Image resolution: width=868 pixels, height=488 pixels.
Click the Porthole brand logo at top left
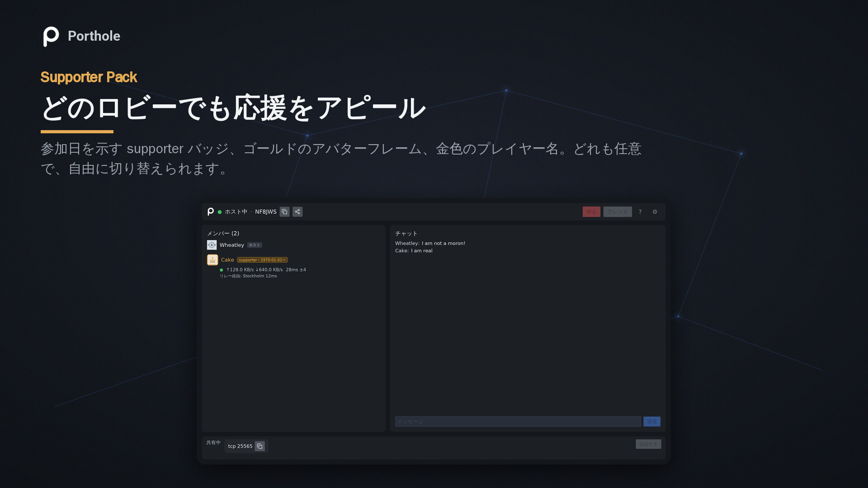51,36
